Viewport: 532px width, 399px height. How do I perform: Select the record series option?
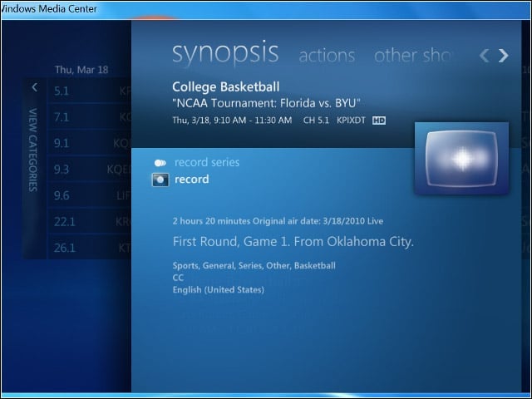pyautogui.click(x=207, y=163)
